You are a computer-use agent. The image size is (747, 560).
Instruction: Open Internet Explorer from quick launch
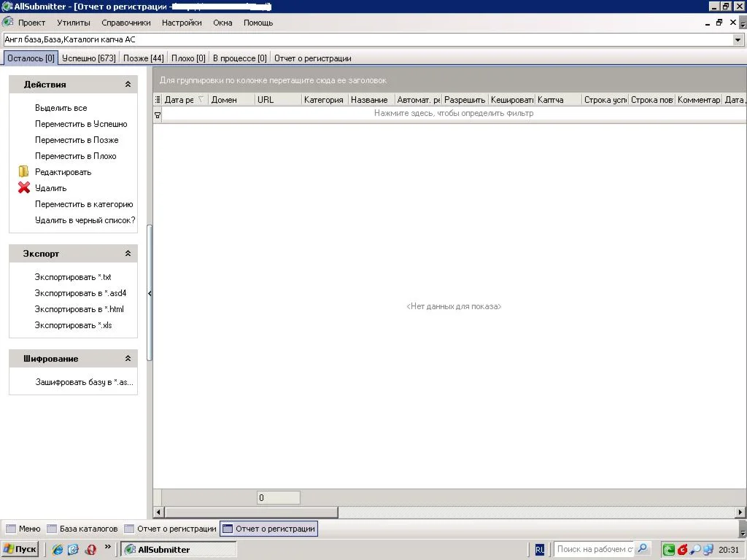(58, 549)
